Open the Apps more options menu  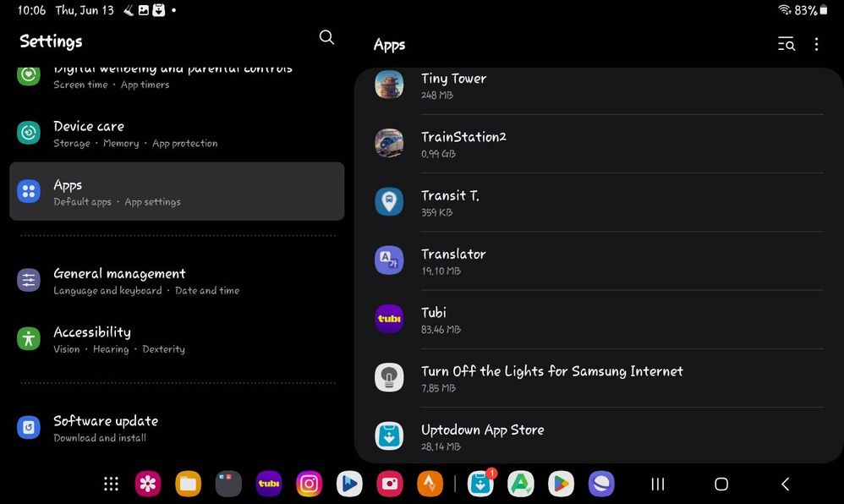(x=816, y=44)
